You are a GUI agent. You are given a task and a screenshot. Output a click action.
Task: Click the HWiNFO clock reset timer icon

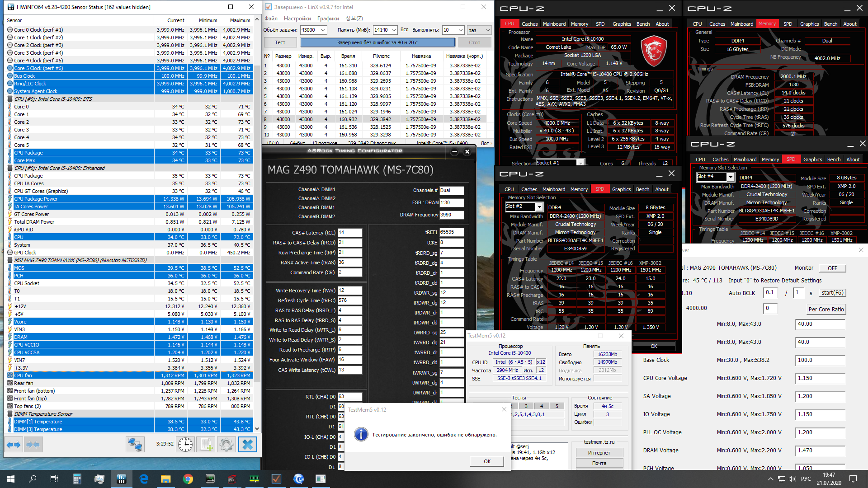pyautogui.click(x=185, y=445)
